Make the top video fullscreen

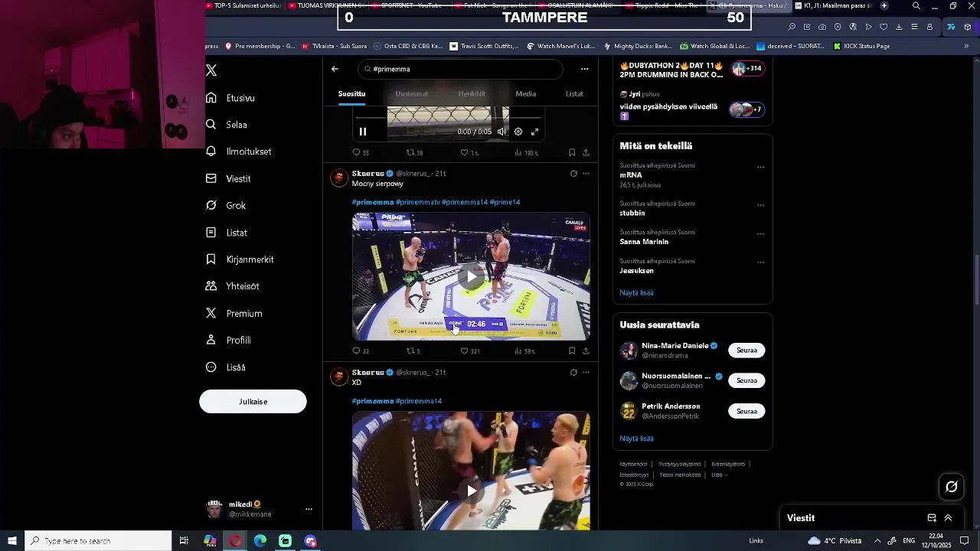[535, 132]
